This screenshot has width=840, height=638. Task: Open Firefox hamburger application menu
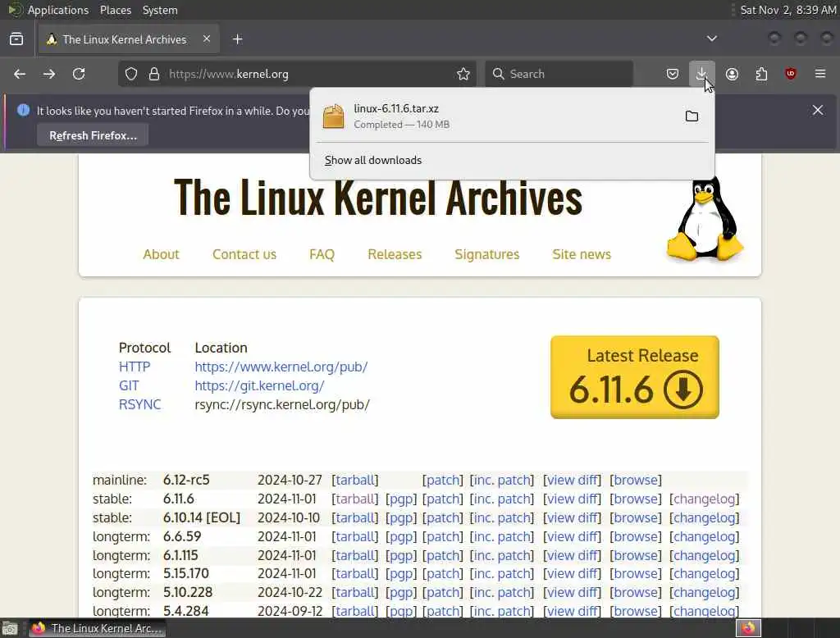[820, 74]
